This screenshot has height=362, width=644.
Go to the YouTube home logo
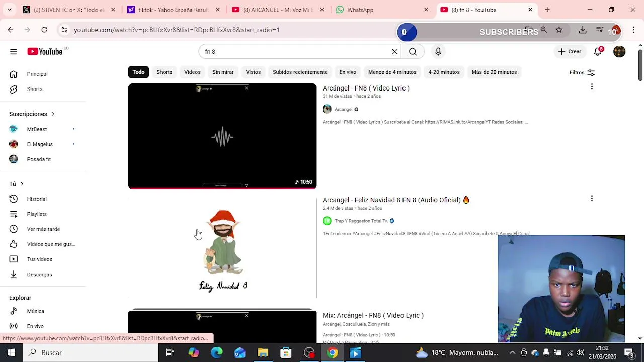tap(45, 51)
